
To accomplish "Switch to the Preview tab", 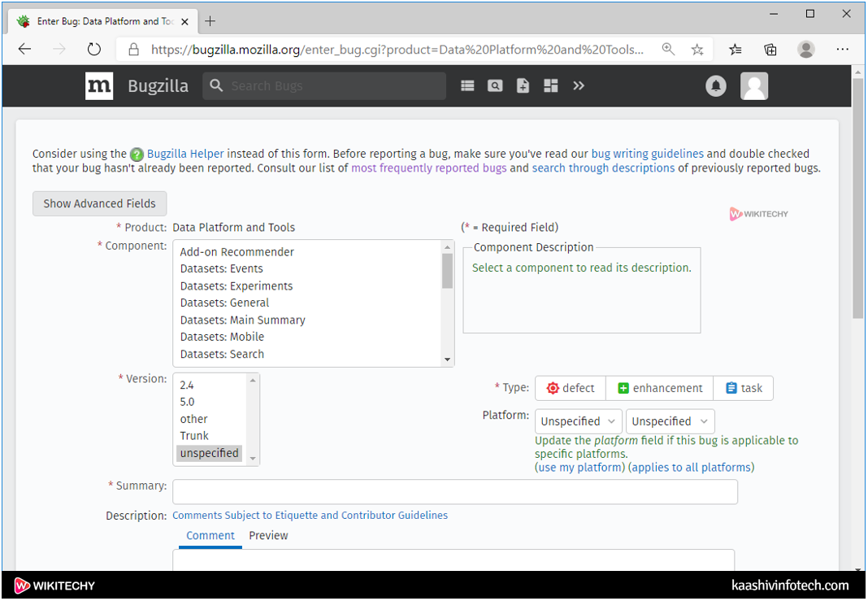I will pyautogui.click(x=268, y=536).
